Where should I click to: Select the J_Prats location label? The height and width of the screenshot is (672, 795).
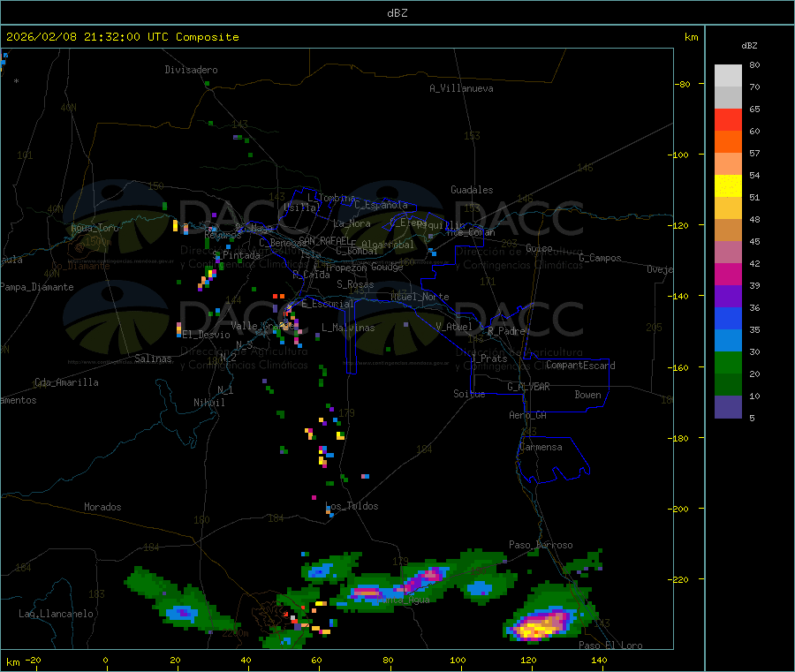[489, 359]
